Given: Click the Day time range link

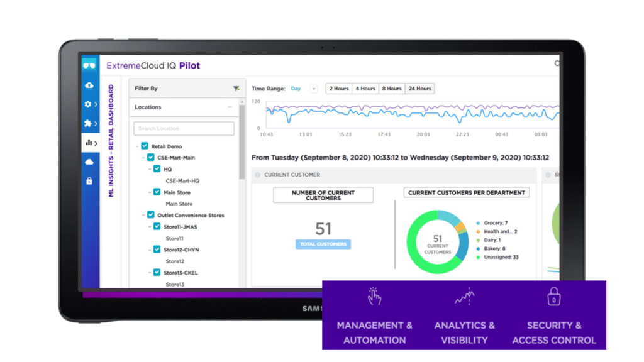Looking at the screenshot, I should coord(296,89).
